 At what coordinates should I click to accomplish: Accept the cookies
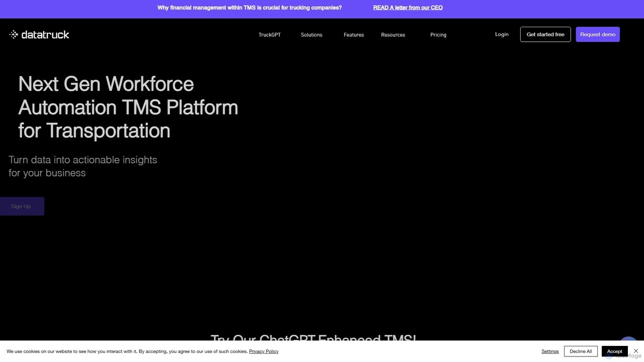[614, 351]
